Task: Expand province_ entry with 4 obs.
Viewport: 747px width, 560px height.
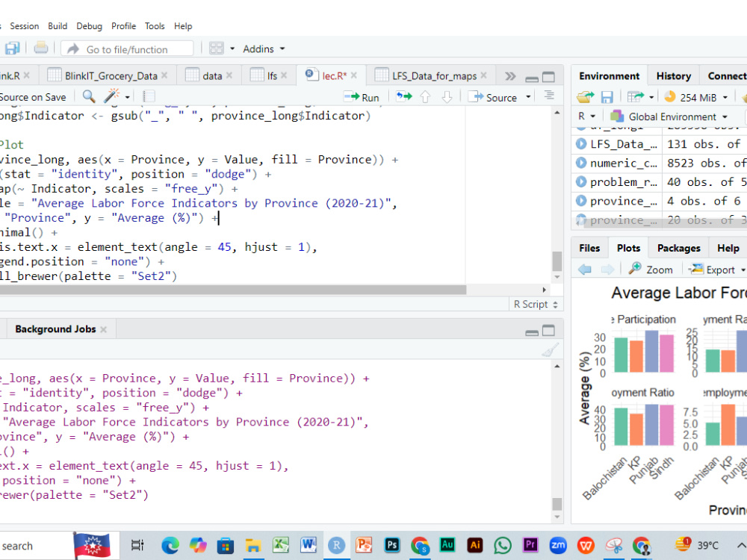Action: 580,201
